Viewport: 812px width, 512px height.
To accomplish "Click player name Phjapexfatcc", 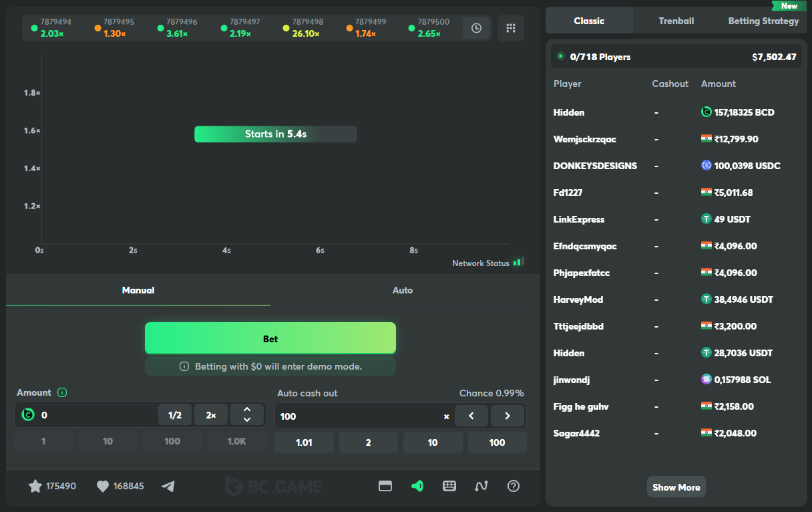I will (x=582, y=273).
